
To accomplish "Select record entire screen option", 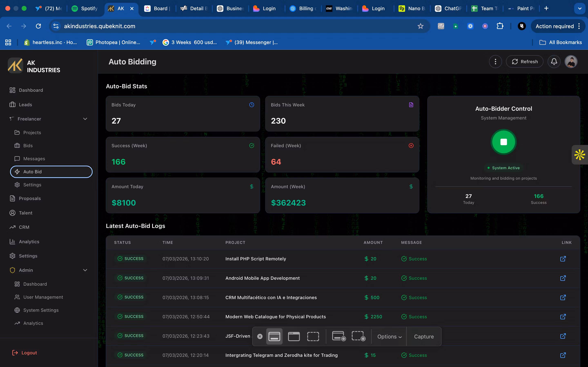I will pyautogui.click(x=339, y=336).
